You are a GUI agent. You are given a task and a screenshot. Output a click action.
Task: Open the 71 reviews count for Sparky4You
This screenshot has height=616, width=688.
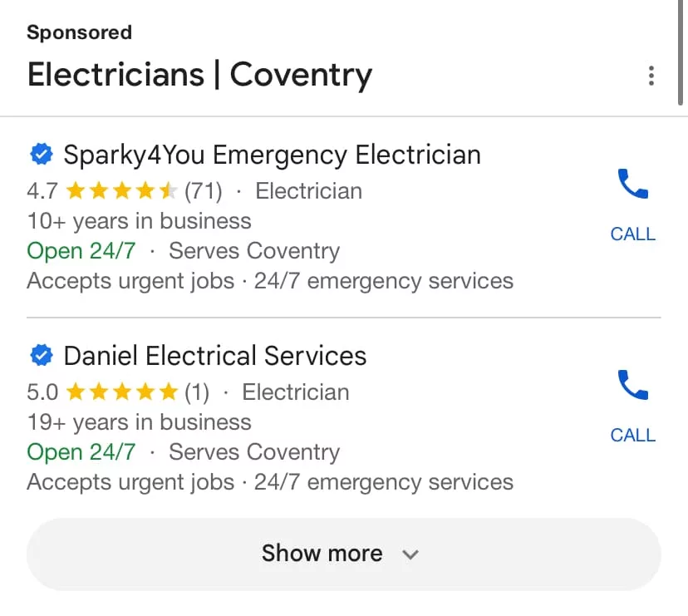point(203,191)
